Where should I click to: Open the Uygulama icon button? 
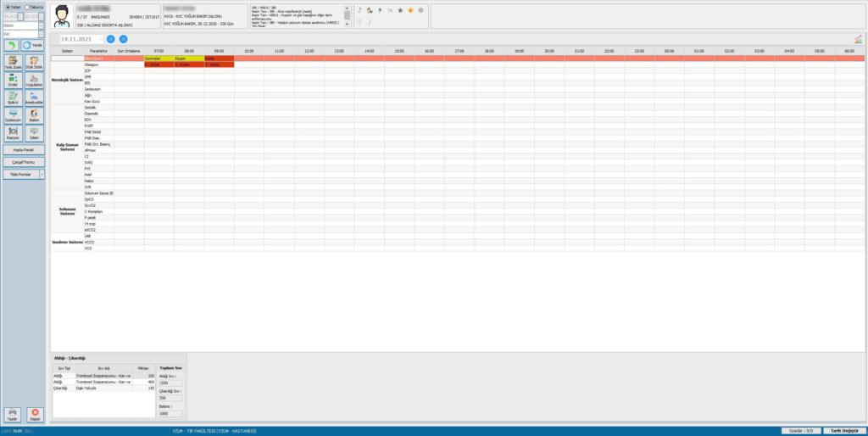point(34,80)
